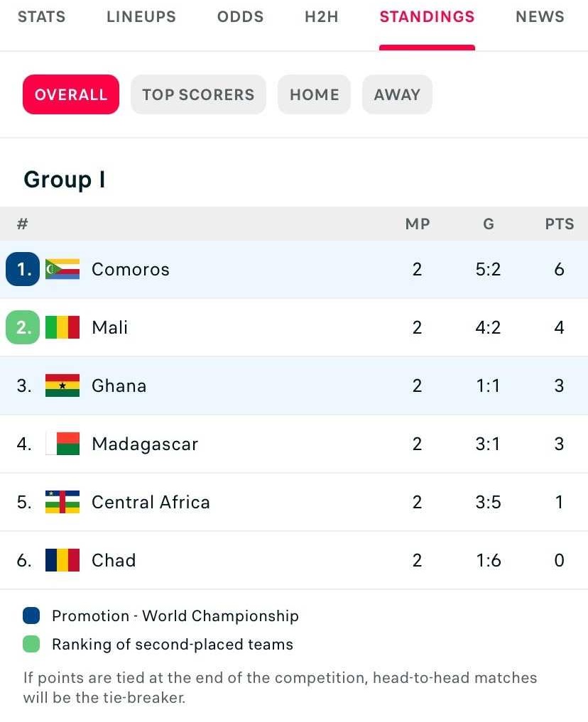Open the Comoros team name
Image resolution: width=588 pixels, height=722 pixels.
click(131, 269)
